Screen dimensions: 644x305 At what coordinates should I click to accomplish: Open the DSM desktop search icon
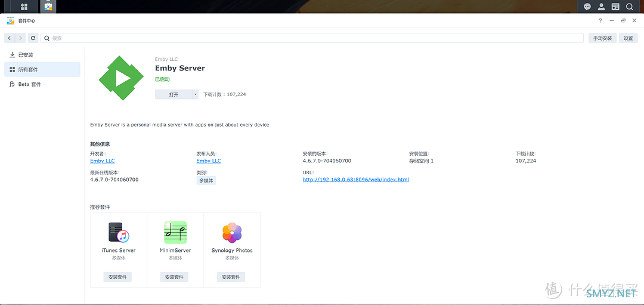tap(630, 7)
